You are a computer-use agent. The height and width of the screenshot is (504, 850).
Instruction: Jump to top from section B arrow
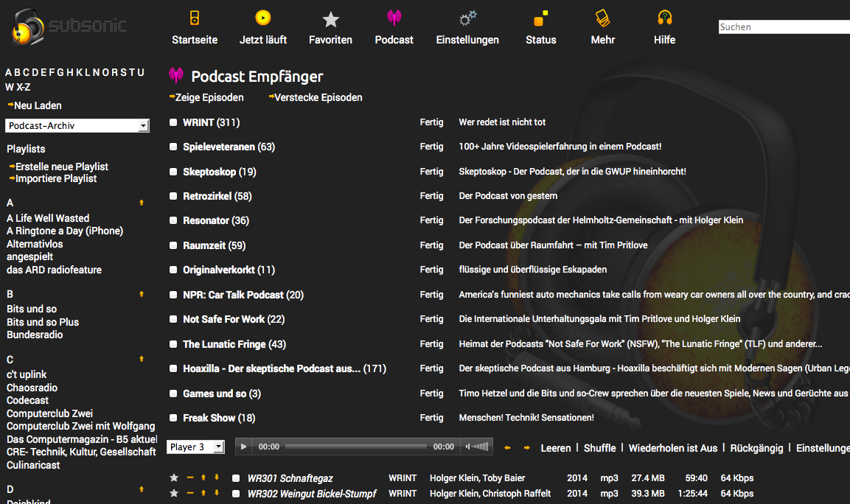(142, 294)
